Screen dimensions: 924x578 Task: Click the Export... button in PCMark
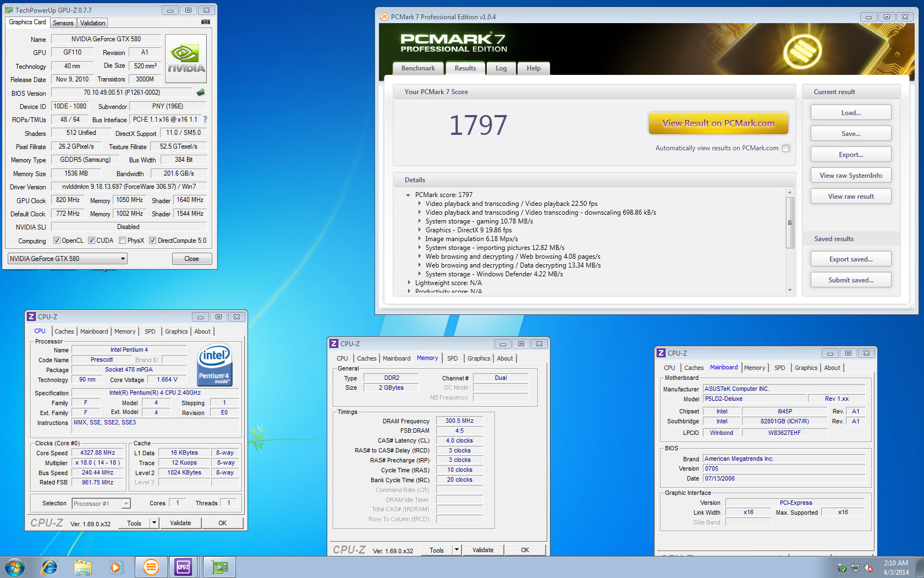[x=851, y=155]
